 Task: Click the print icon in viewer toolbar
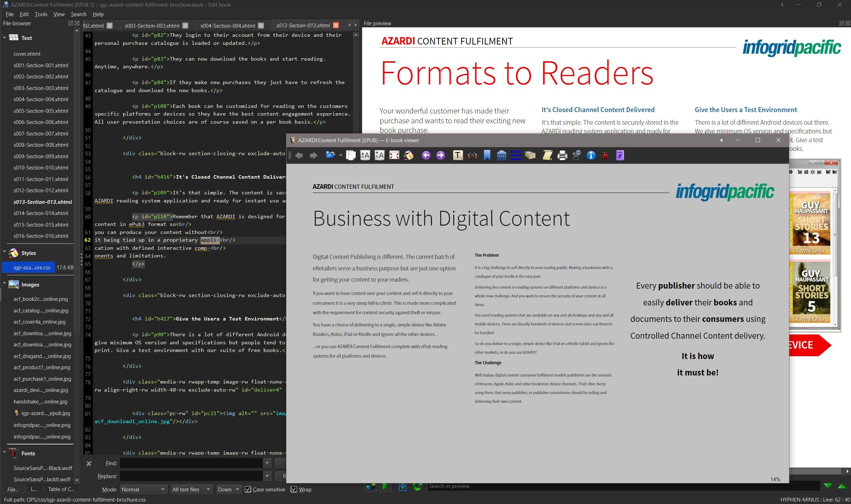coord(562,155)
